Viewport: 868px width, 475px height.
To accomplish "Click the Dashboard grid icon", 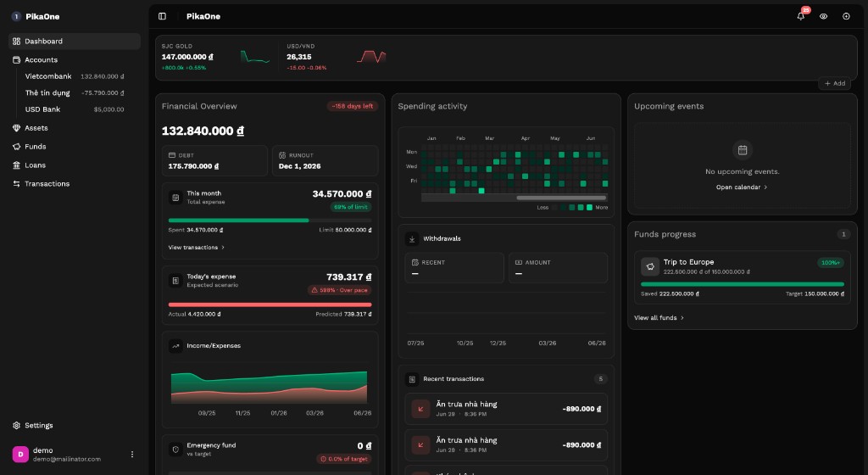I will [x=17, y=41].
